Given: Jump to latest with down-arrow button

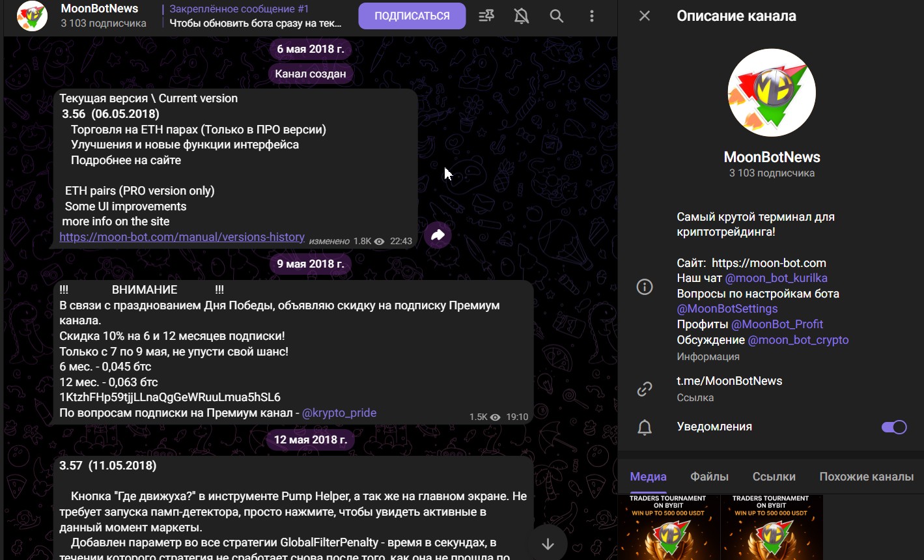Looking at the screenshot, I should tap(548, 544).
